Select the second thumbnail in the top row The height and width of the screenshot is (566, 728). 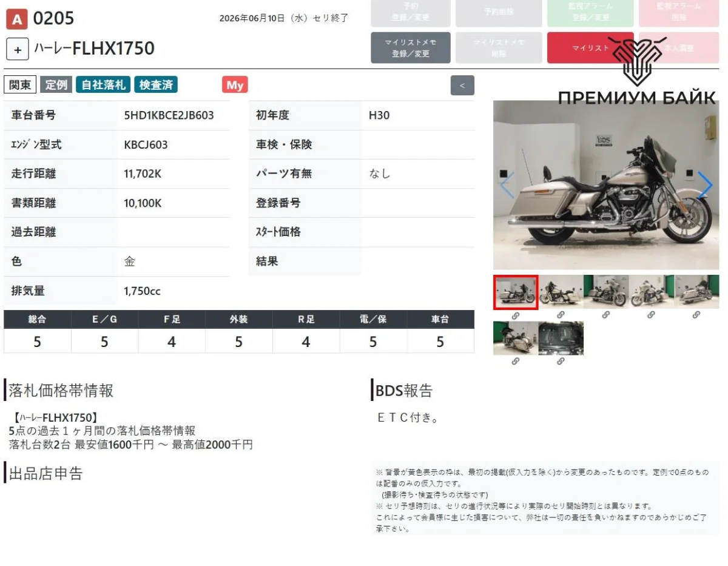coord(561,292)
